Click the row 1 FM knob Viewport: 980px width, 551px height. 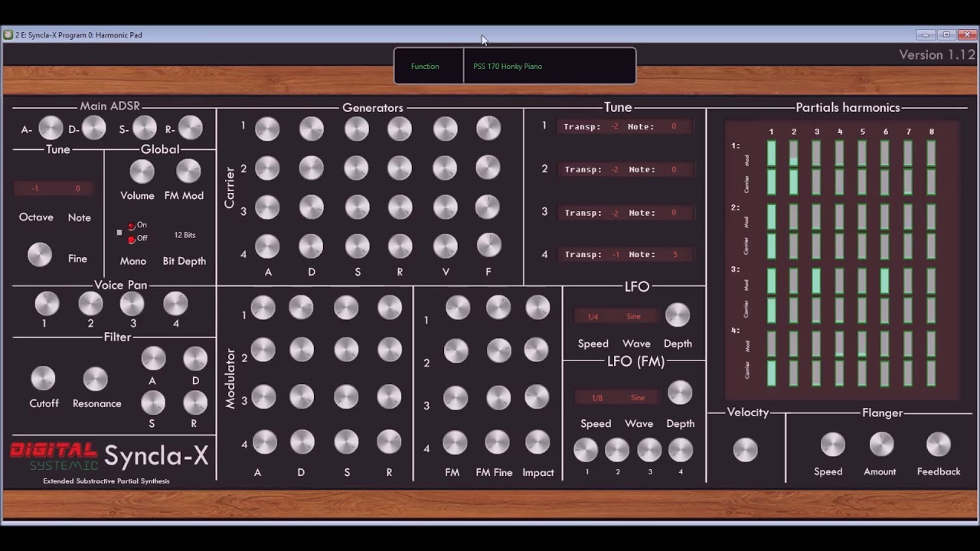coord(458,308)
